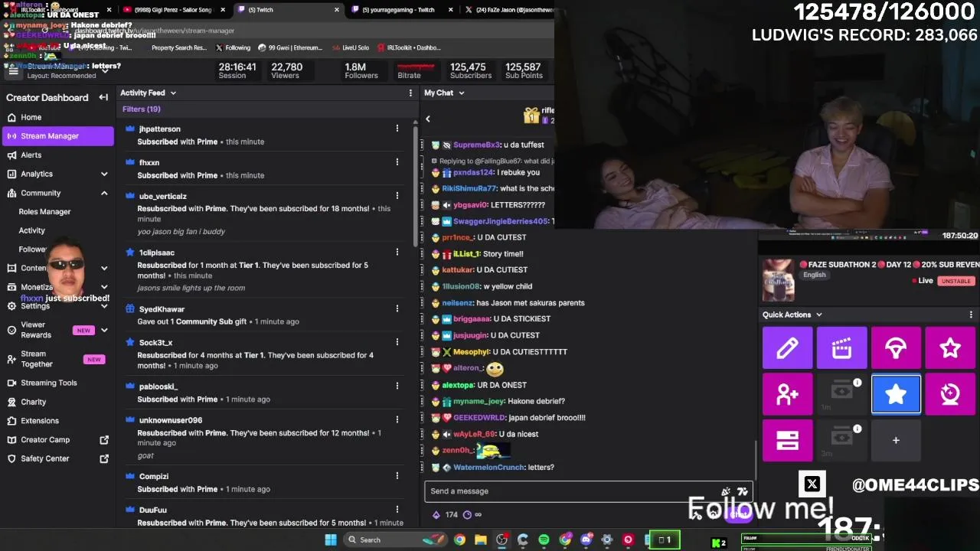Viewport: 980px width, 551px height.
Task: Open options for jhpatterson activity entry
Action: [x=397, y=129]
